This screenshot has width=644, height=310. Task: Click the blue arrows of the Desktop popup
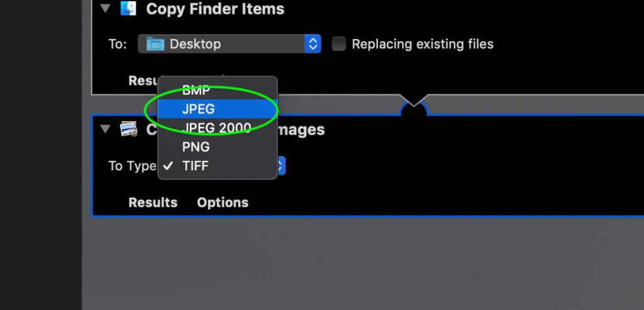click(313, 44)
